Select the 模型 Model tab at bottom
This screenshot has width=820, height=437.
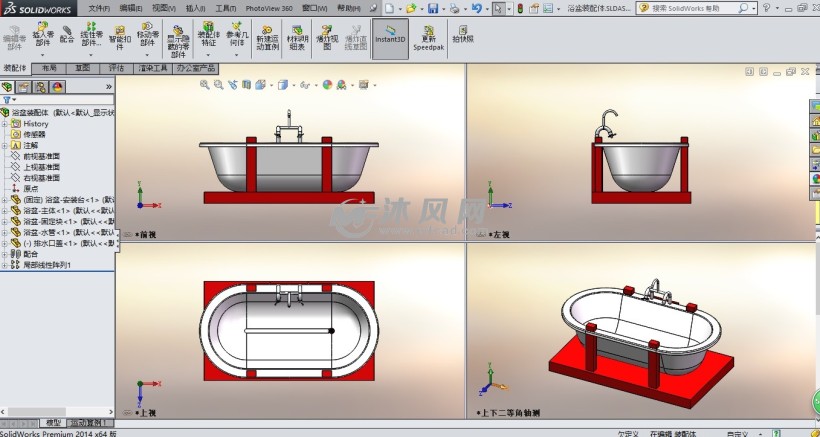[53, 423]
